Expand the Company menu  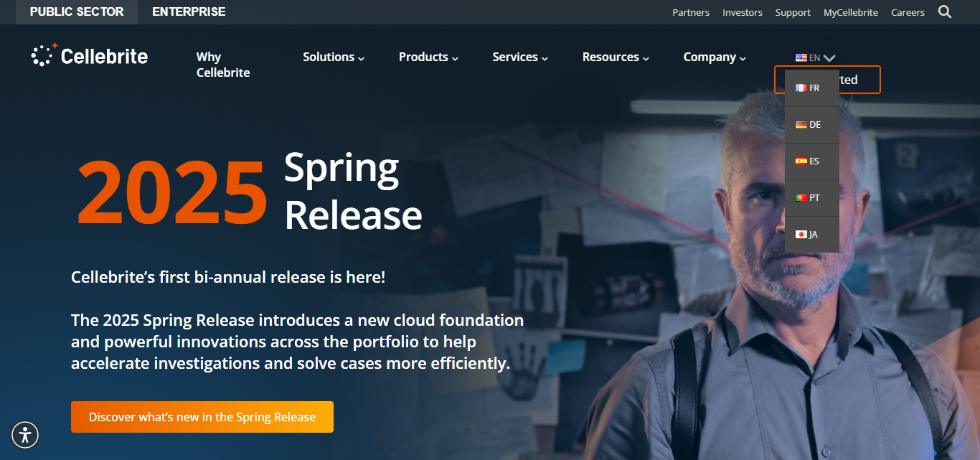point(715,57)
